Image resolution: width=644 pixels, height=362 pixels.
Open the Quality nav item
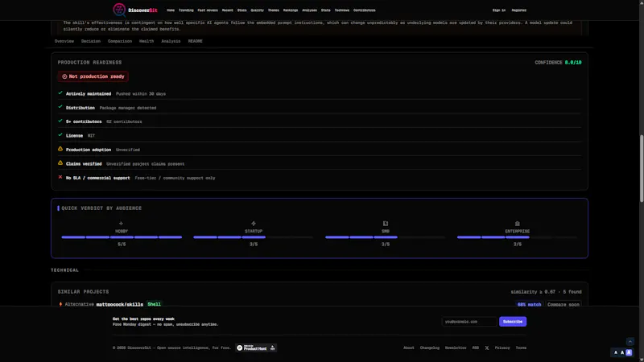click(257, 10)
